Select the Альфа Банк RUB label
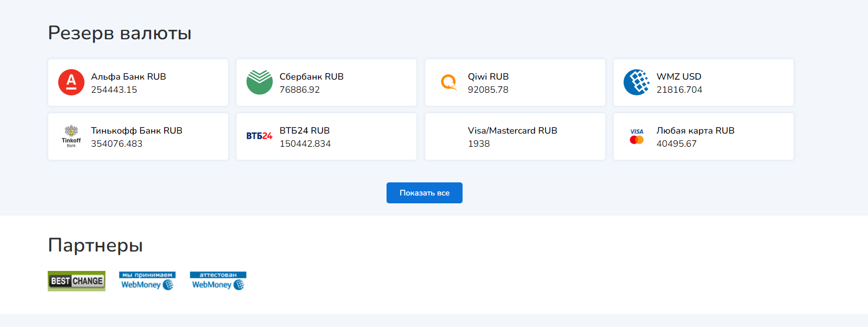868x327 pixels. point(128,77)
